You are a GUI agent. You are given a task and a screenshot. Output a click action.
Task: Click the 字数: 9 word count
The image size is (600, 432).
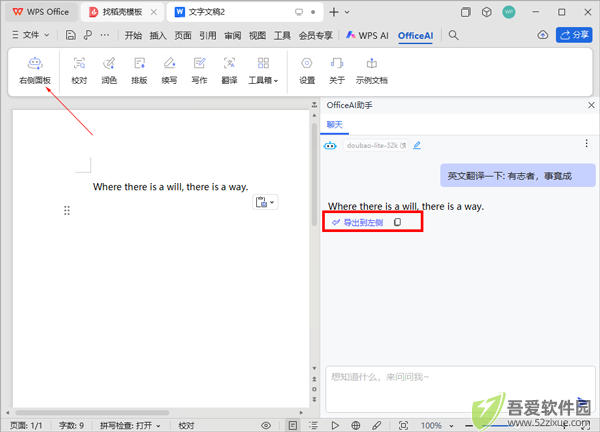pos(71,425)
